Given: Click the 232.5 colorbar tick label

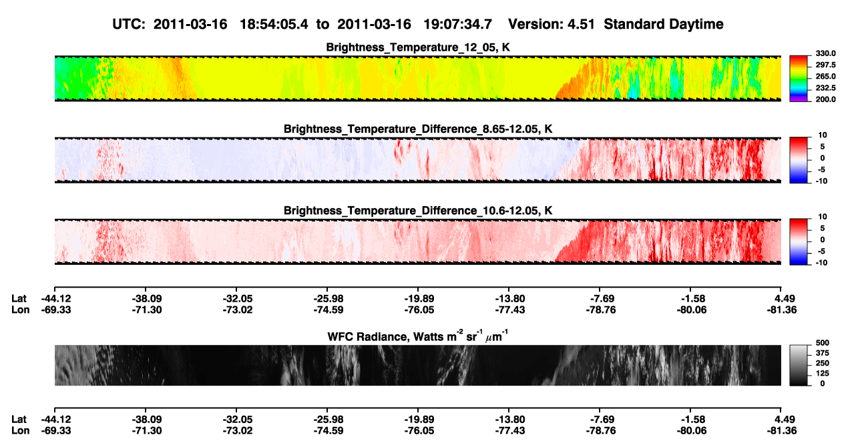Looking at the screenshot, I should [x=824, y=88].
